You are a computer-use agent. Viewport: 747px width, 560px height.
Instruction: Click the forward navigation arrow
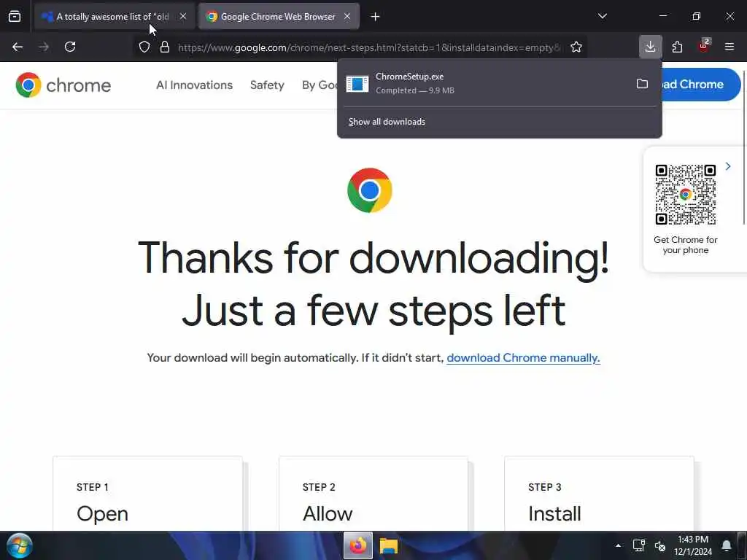44,47
